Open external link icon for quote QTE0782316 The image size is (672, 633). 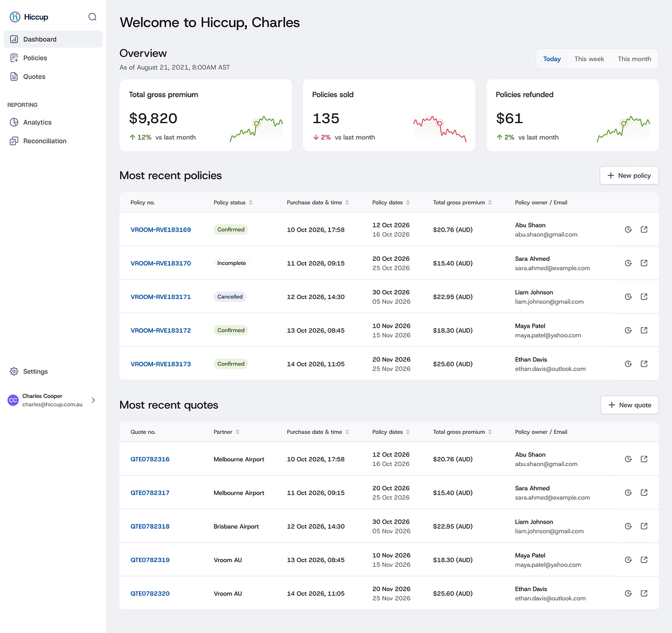click(644, 459)
